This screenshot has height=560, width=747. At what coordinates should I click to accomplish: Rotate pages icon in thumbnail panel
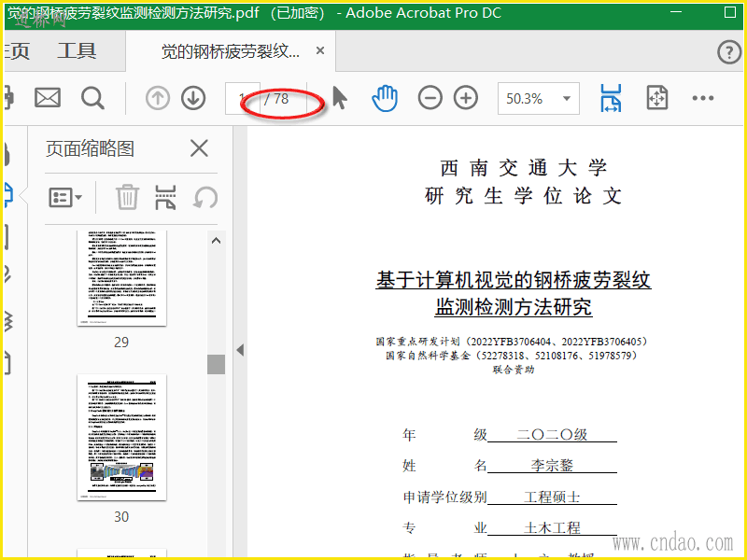click(x=205, y=197)
